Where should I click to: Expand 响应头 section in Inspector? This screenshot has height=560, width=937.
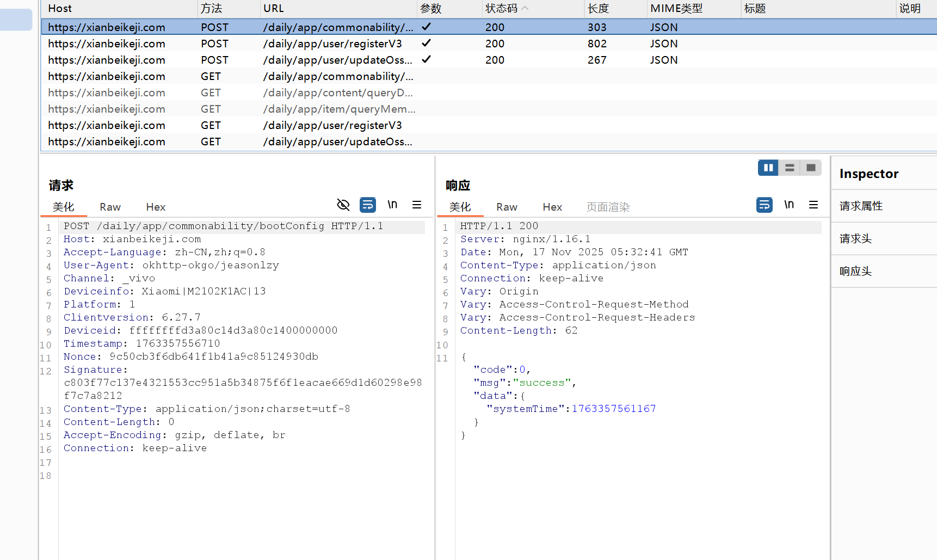(x=855, y=271)
